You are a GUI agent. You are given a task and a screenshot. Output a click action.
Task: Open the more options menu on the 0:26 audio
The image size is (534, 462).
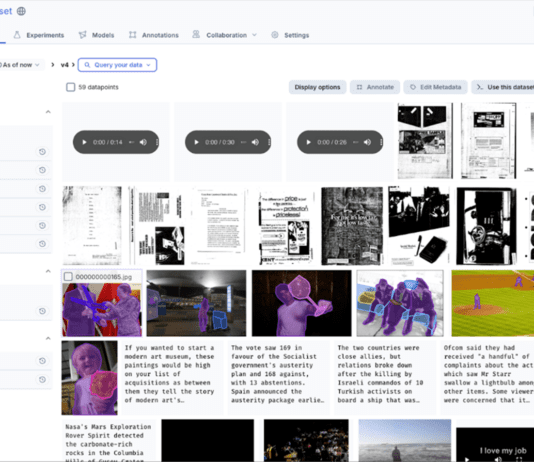coord(381,142)
